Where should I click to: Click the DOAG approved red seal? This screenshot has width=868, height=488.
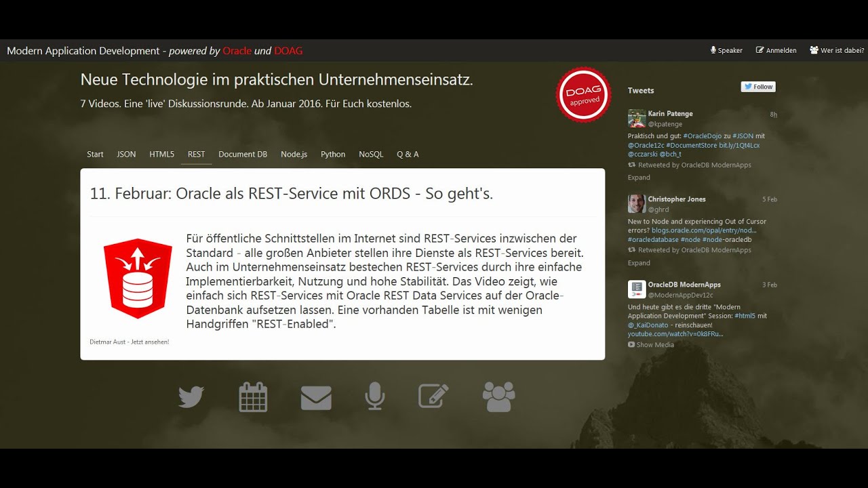point(584,95)
